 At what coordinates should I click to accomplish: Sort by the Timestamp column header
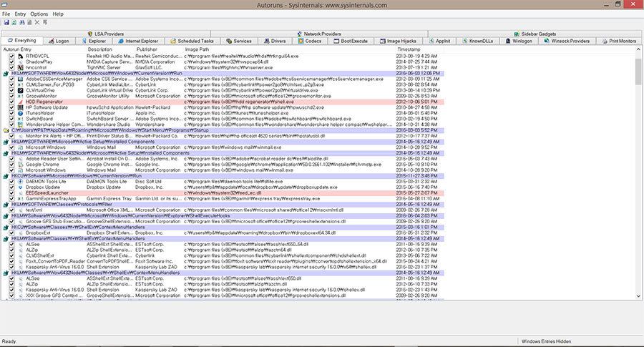click(419, 49)
